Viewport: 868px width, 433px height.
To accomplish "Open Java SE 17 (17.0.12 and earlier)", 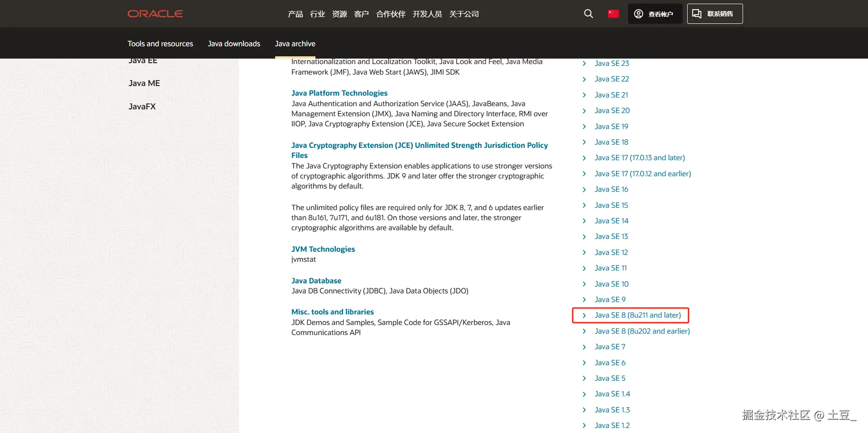I will pyautogui.click(x=643, y=173).
